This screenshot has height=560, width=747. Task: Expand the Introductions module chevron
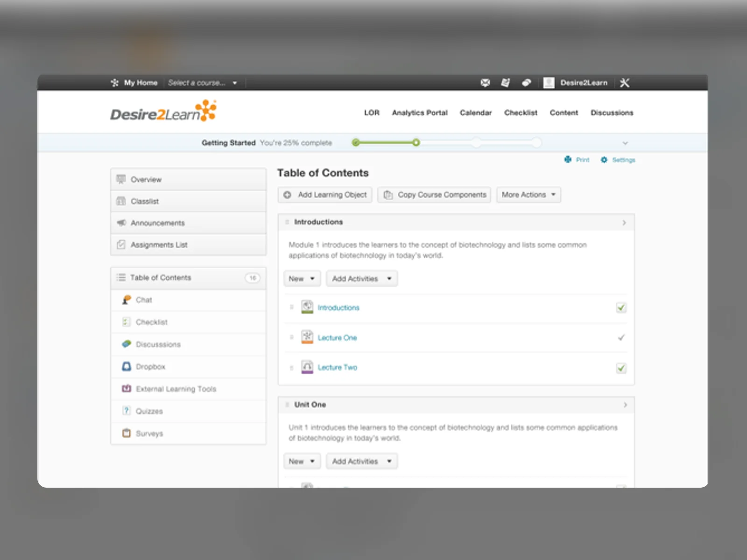(624, 223)
